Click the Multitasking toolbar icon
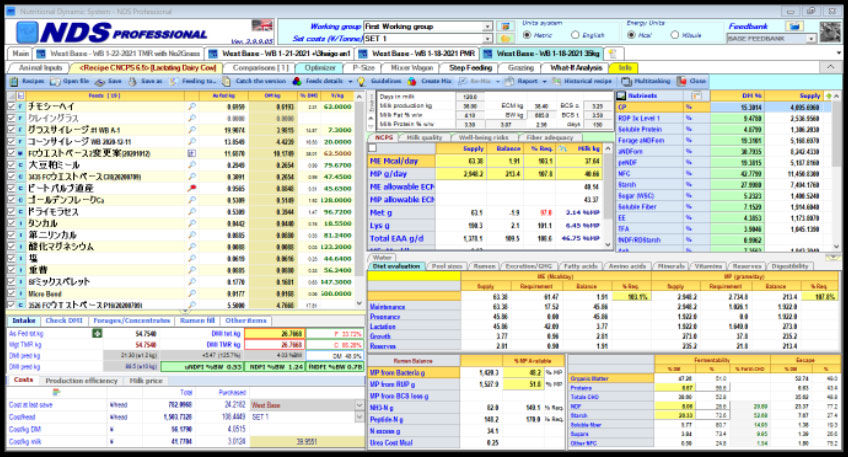Screen dimensions: 848x457 click(x=626, y=81)
